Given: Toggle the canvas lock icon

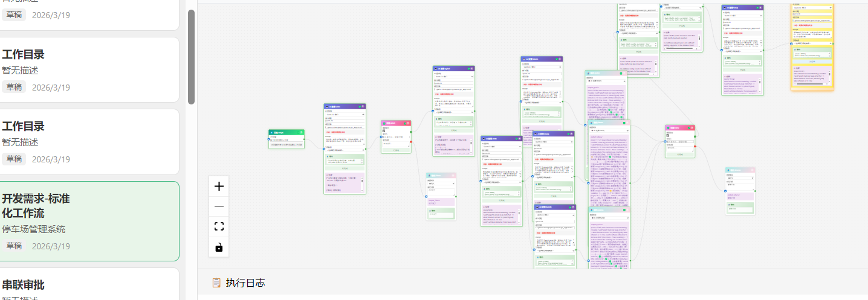Looking at the screenshot, I should click(219, 247).
